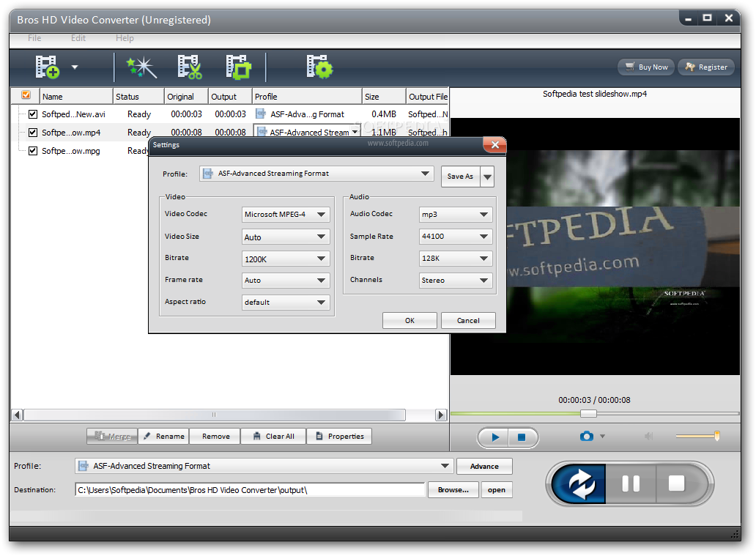756x556 pixels.
Task: Expand the Audio Codec mp3 dropdown
Action: tap(483, 215)
